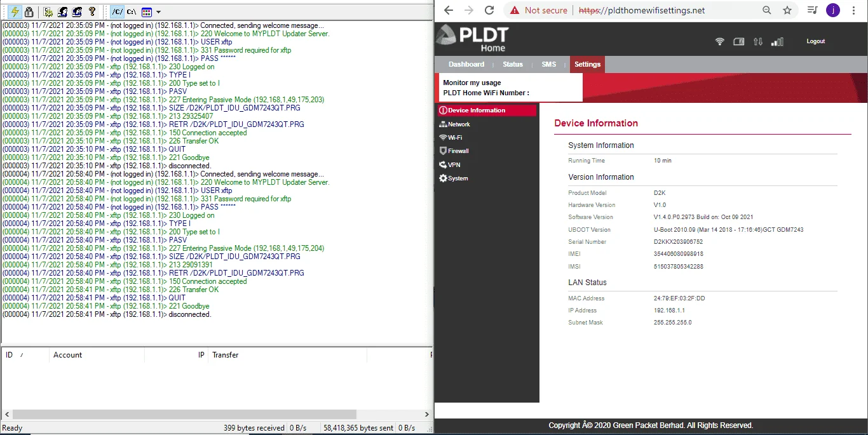Open the VPN sidebar section
868x435 pixels.
pyautogui.click(x=449, y=164)
